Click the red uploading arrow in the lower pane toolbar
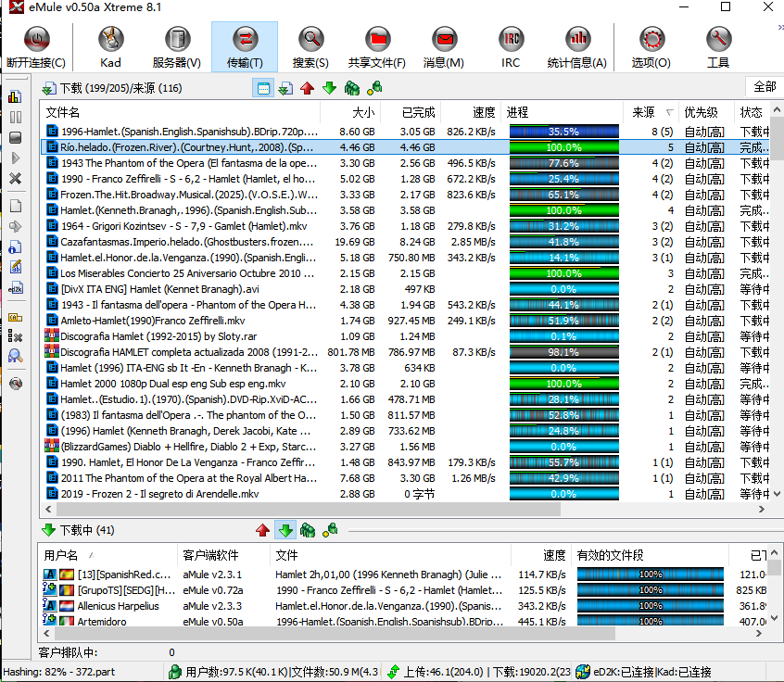784x682 pixels. click(262, 530)
